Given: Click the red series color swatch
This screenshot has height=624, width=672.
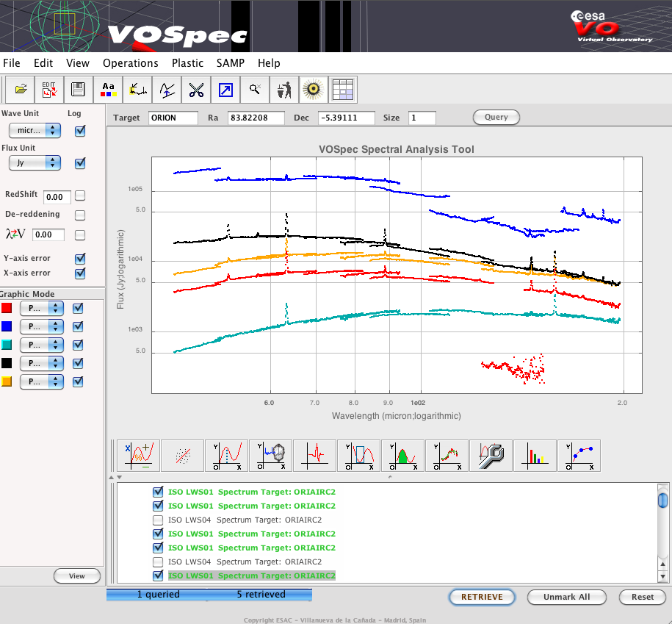Looking at the screenshot, I should (7, 308).
